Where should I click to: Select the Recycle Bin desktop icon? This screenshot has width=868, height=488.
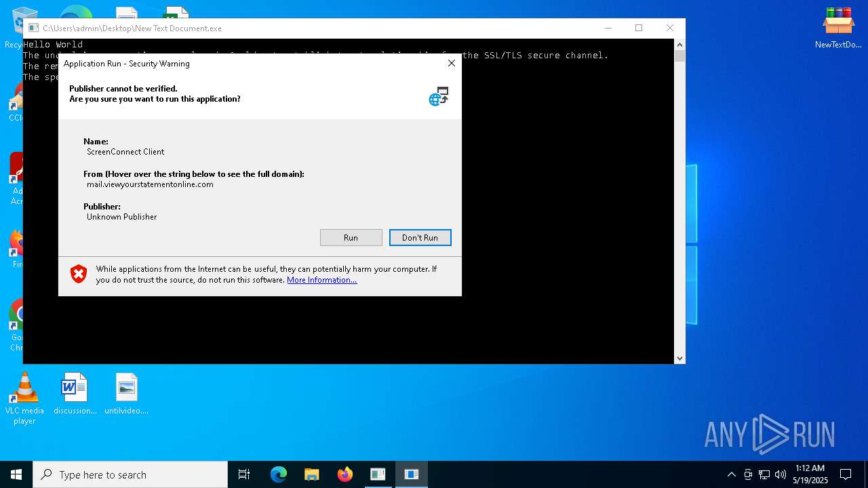[15, 27]
